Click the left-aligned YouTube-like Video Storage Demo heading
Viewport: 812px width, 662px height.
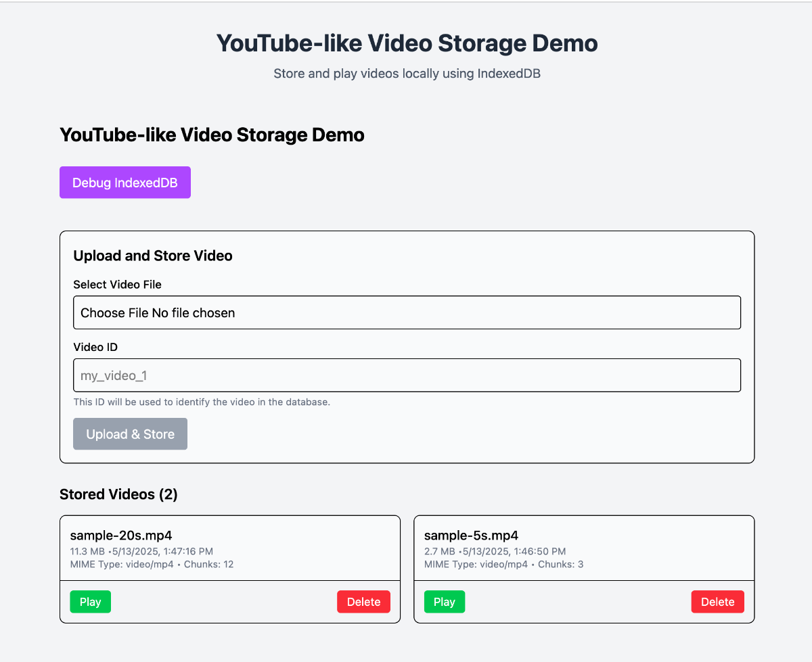click(x=212, y=135)
